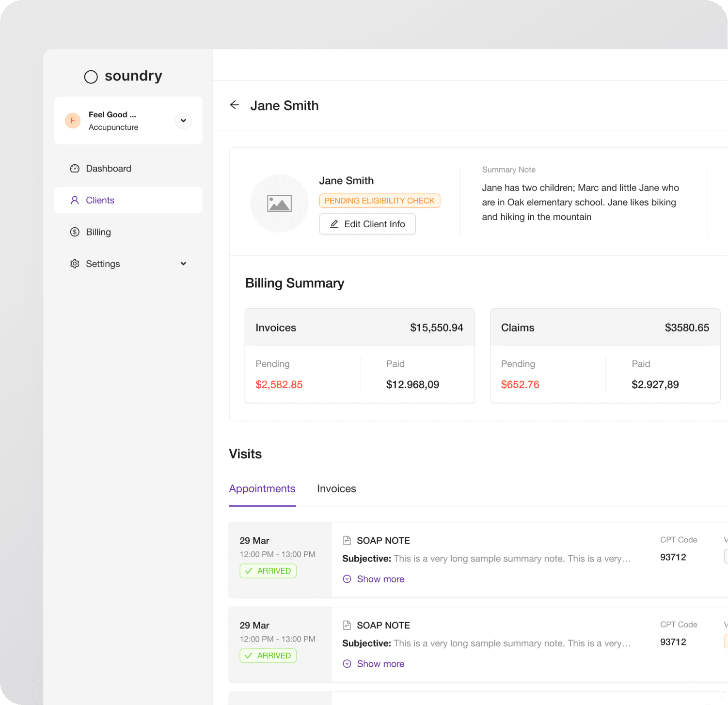
Task: Click the Dashboard gauge icon
Action: click(75, 169)
